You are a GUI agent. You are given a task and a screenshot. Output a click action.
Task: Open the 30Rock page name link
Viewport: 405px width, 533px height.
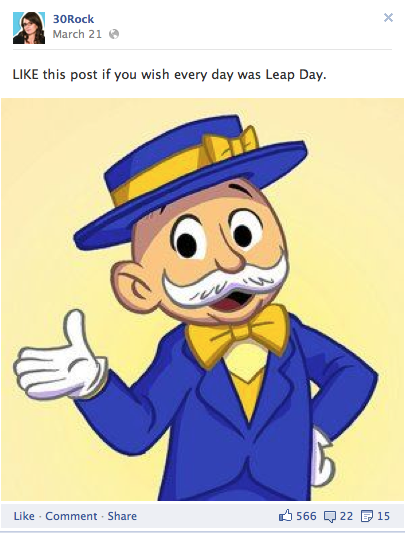pyautogui.click(x=73, y=19)
